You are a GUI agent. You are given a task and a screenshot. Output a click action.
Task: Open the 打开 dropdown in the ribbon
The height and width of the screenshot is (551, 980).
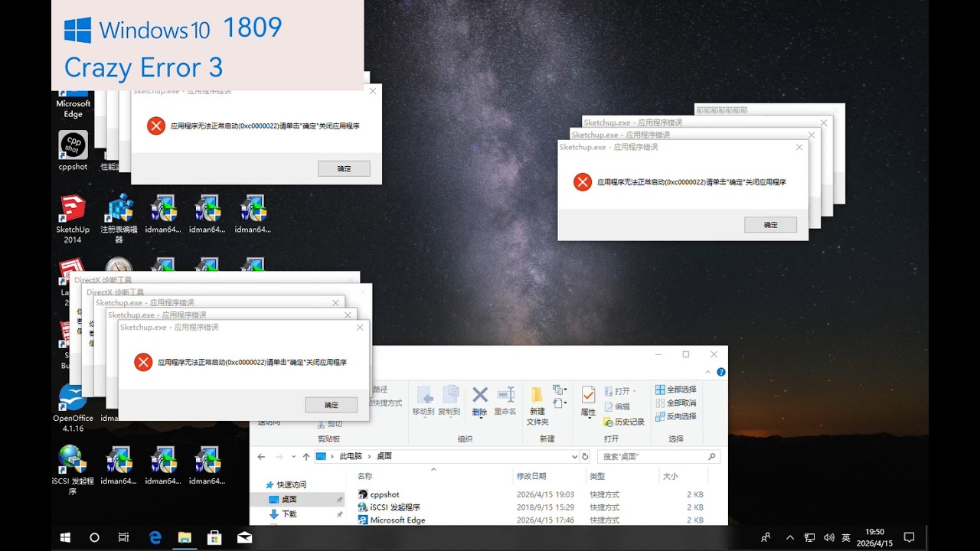tap(621, 391)
